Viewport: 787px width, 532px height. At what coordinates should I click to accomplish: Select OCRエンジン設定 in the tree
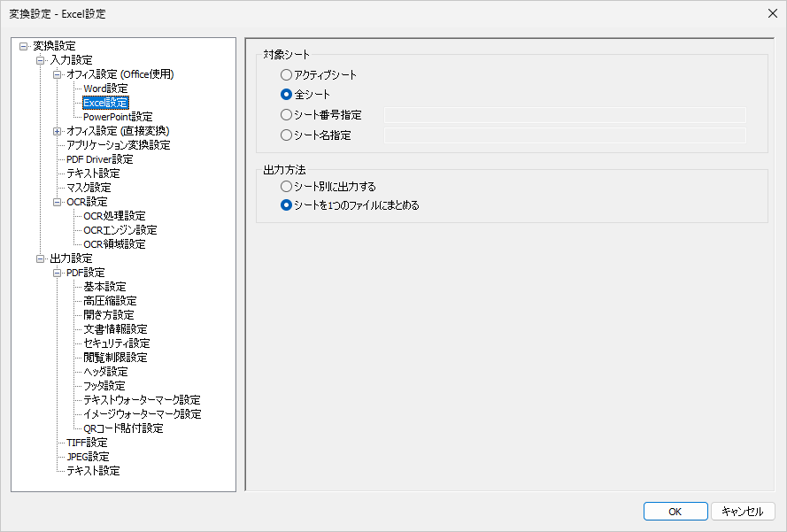coord(120,230)
